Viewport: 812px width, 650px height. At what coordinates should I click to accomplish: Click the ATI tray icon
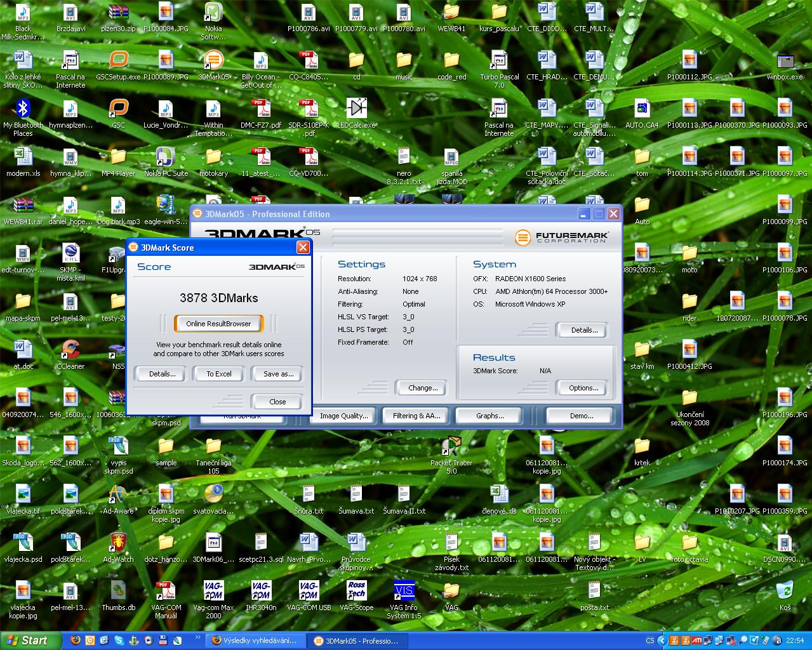[x=697, y=640]
